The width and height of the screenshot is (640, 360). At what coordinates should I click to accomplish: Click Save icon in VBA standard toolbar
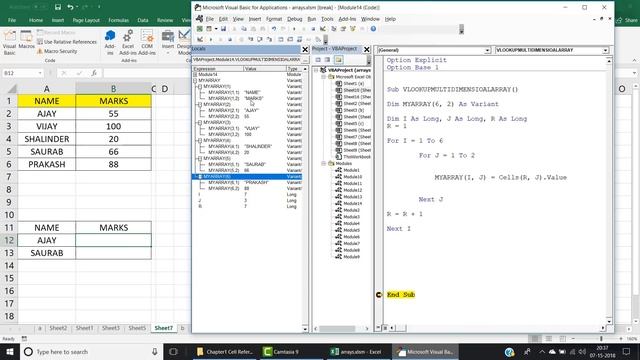coord(223,29)
